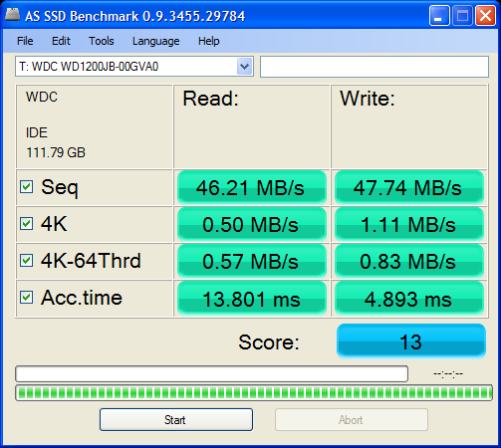Click the Seq read result 46.21 MB/s
The image size is (501, 448).
(252, 187)
